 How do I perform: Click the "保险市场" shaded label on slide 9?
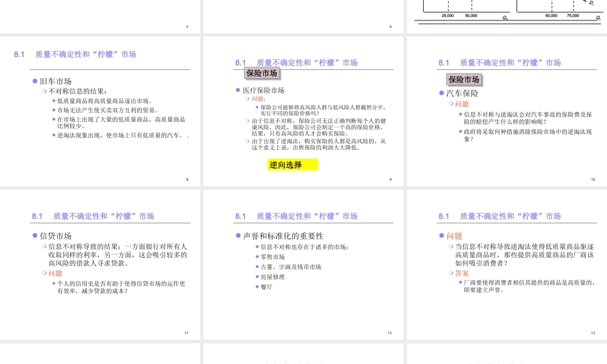coord(261,74)
